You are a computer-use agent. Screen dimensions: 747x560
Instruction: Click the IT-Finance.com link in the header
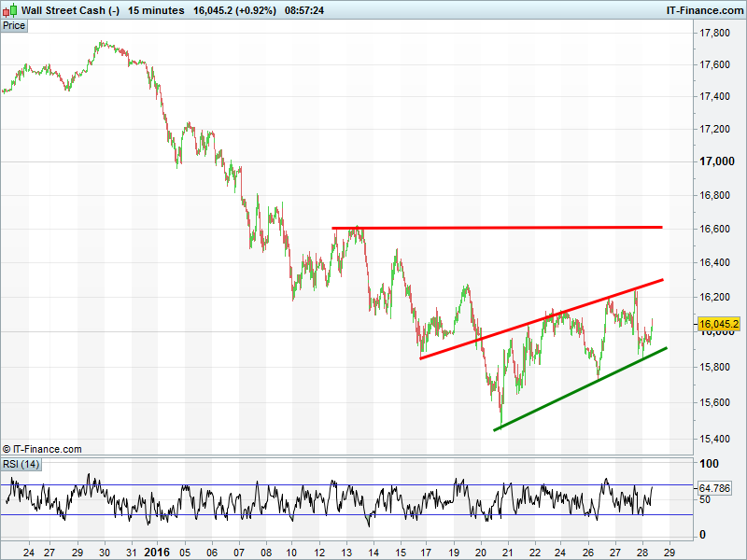pos(703,10)
